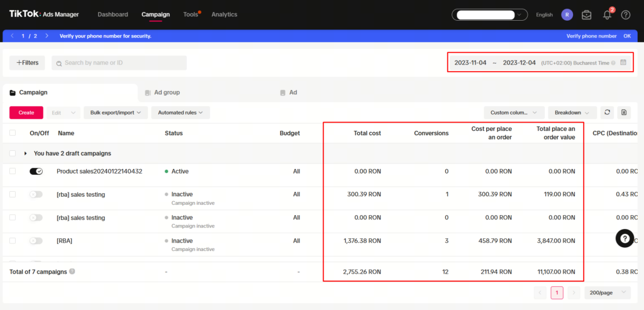Toggle first [rba] sales testing campaign on
The width and height of the screenshot is (644, 310).
(x=36, y=194)
